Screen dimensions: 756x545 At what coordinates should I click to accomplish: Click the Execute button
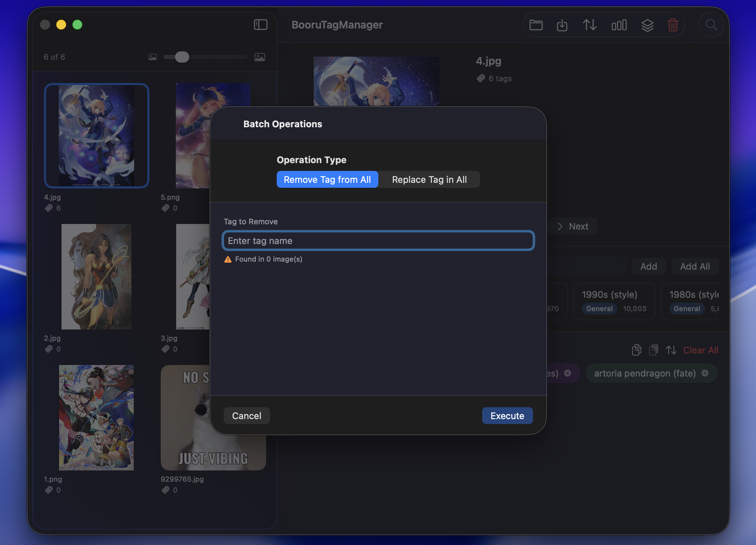coord(507,416)
